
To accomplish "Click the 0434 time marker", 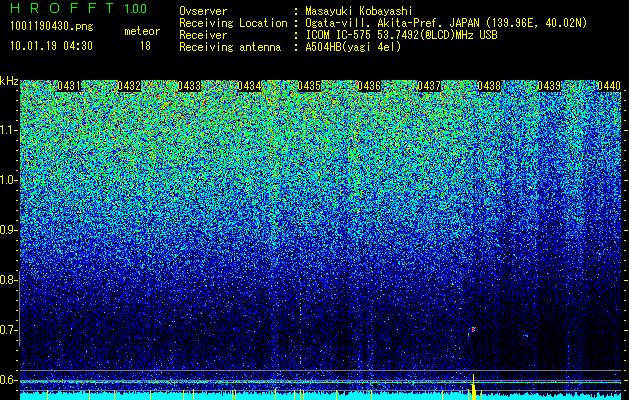I will [x=249, y=86].
